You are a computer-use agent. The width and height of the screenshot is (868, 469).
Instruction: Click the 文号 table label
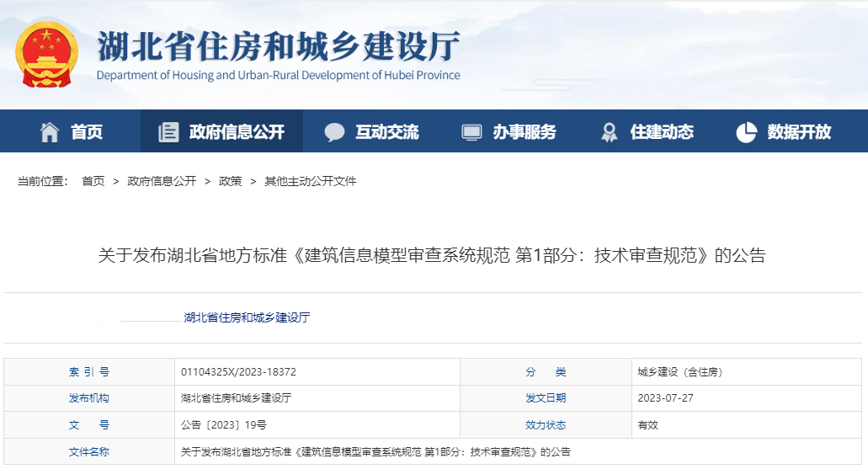[x=89, y=425]
